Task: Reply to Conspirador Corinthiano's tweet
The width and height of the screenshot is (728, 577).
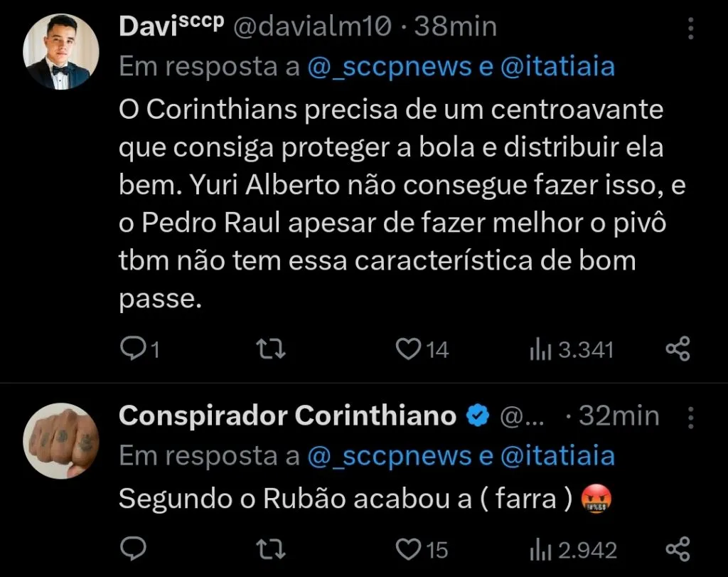Action: (x=133, y=549)
